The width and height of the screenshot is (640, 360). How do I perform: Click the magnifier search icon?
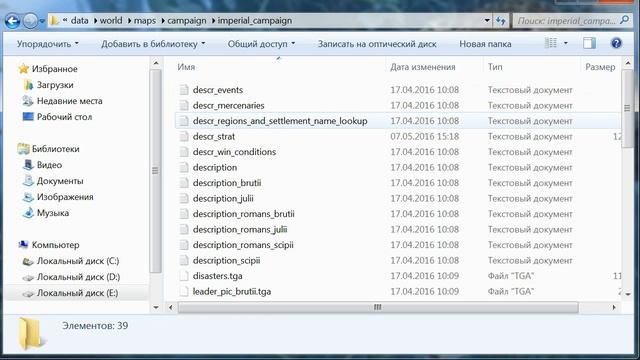[x=624, y=20]
